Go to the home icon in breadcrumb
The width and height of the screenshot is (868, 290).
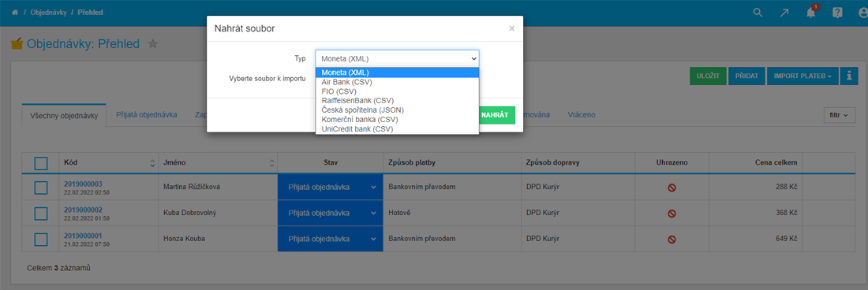(15, 12)
